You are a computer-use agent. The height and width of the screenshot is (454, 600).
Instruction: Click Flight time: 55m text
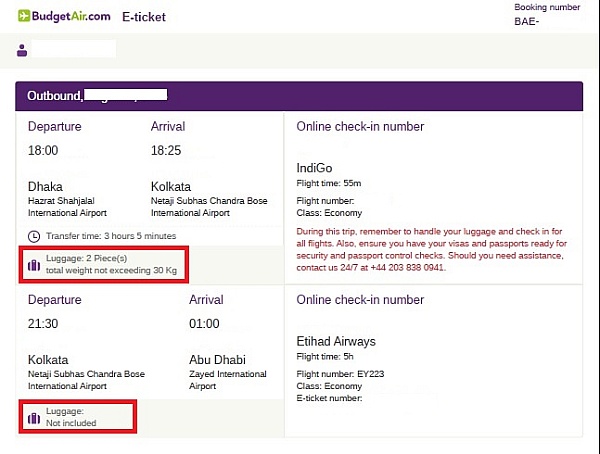pyautogui.click(x=329, y=183)
